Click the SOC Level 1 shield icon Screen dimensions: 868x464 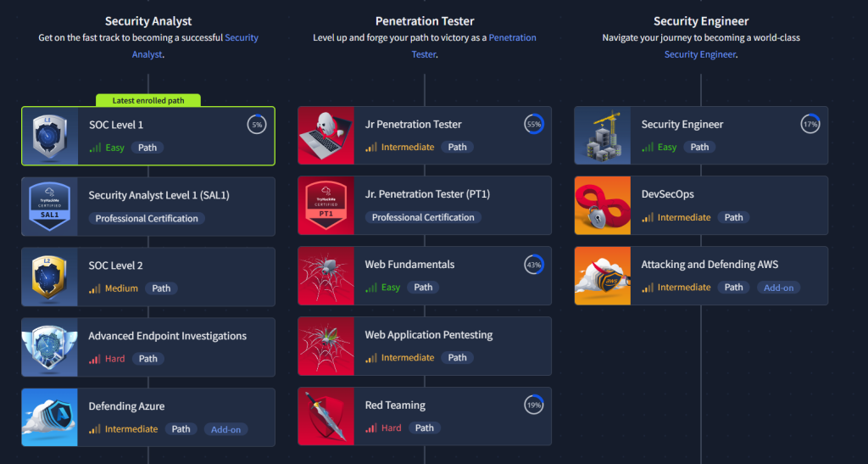(49, 136)
